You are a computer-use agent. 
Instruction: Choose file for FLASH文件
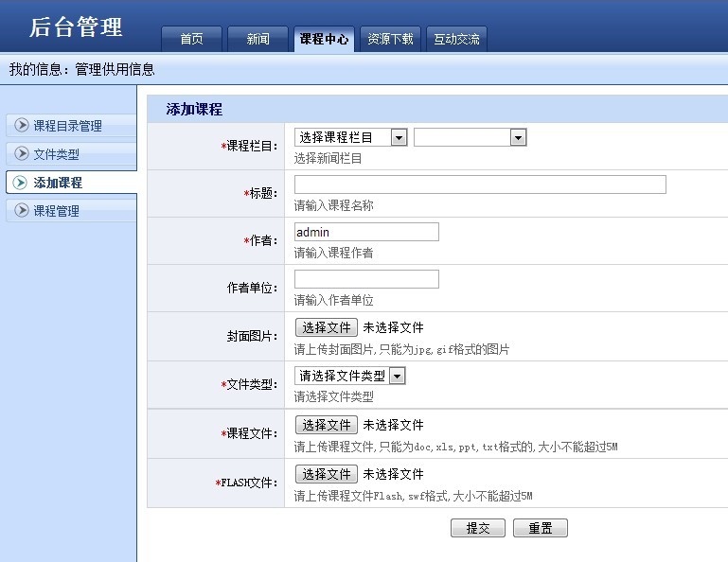coord(327,474)
